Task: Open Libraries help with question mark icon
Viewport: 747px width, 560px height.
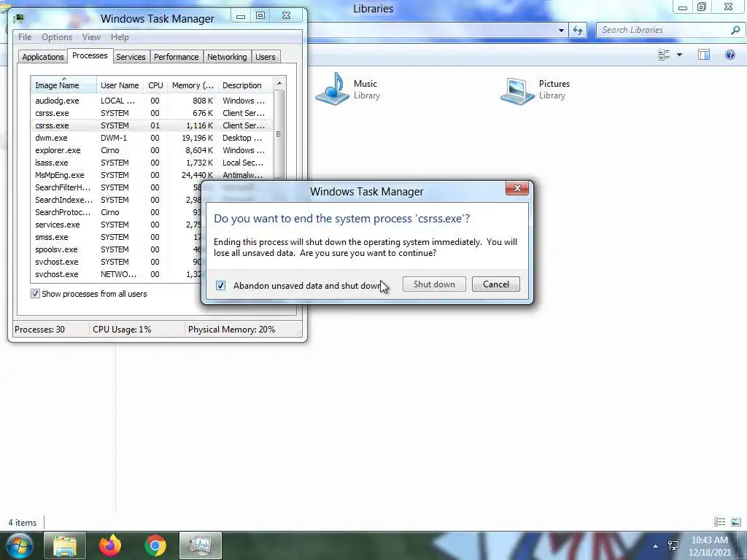Action: pyautogui.click(x=729, y=55)
